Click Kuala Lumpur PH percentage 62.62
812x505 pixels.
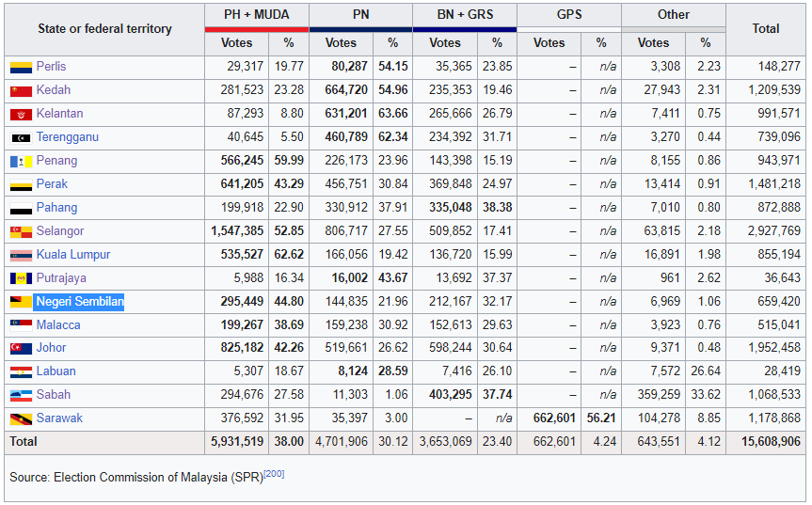click(x=289, y=255)
